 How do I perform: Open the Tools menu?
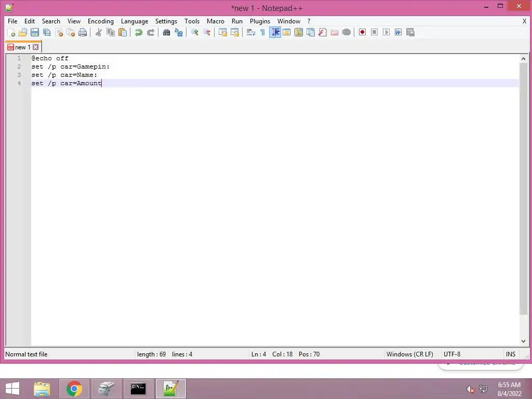click(192, 21)
